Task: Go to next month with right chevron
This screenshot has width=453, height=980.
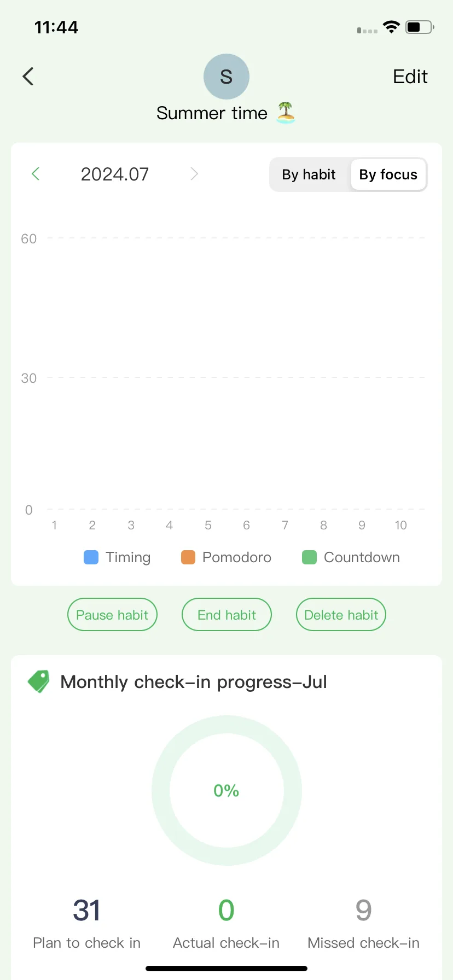Action: [x=194, y=174]
